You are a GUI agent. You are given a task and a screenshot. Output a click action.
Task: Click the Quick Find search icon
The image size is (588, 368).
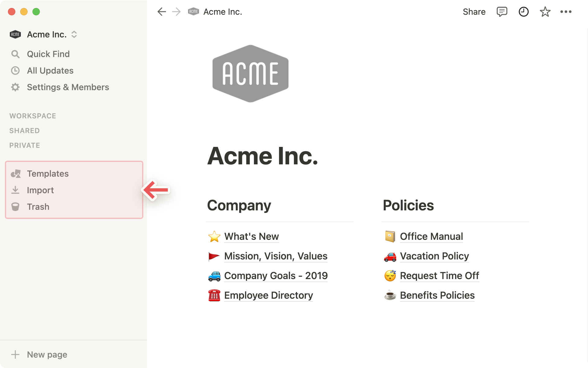(x=15, y=54)
